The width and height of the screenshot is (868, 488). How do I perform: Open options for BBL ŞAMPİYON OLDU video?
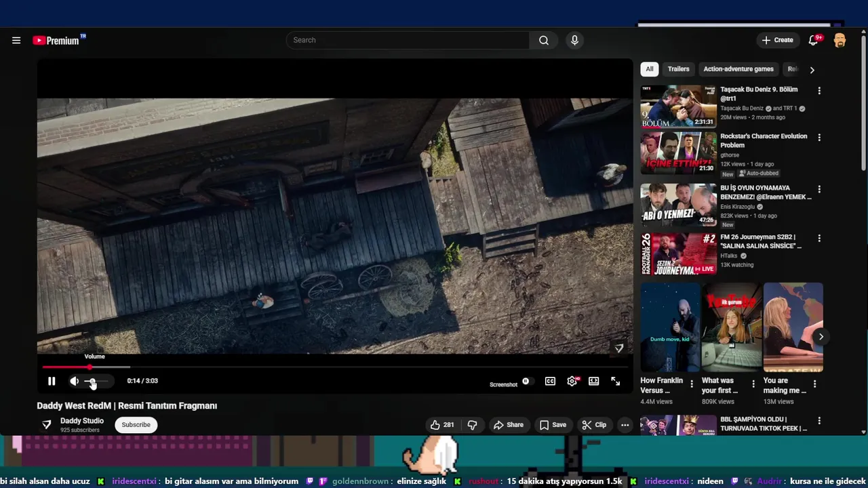click(819, 421)
